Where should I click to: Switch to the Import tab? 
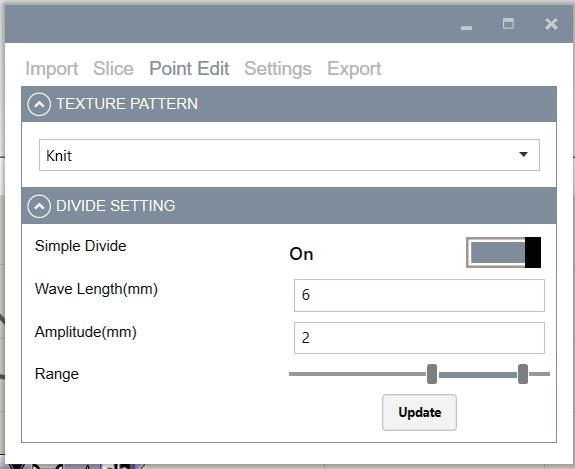tap(52, 69)
